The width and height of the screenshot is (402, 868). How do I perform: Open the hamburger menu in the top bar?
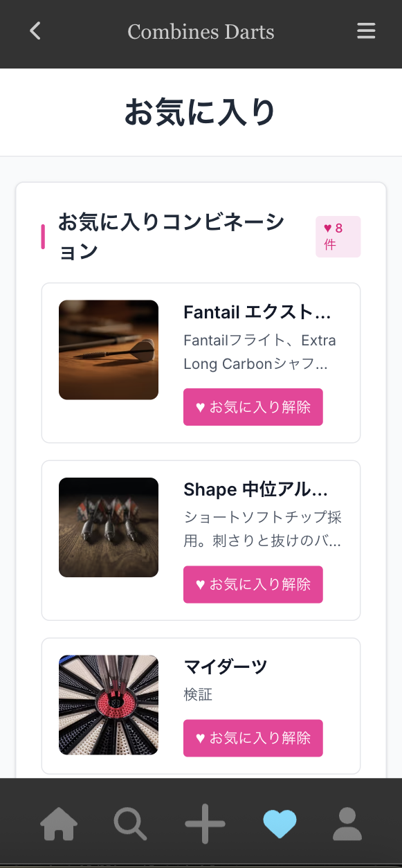click(366, 31)
